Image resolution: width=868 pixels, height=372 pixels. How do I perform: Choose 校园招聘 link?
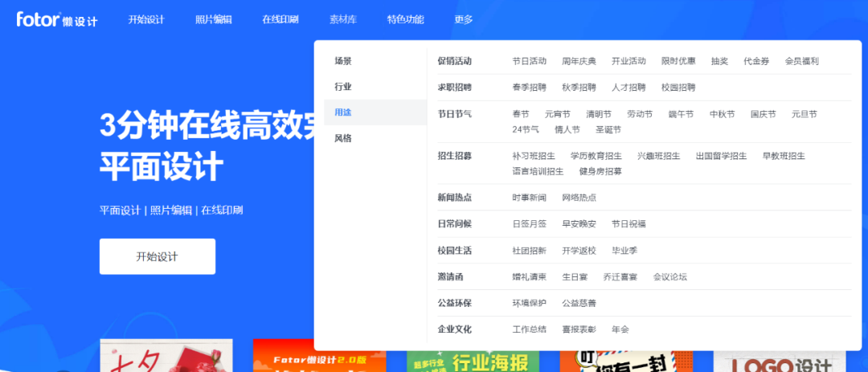tap(678, 88)
